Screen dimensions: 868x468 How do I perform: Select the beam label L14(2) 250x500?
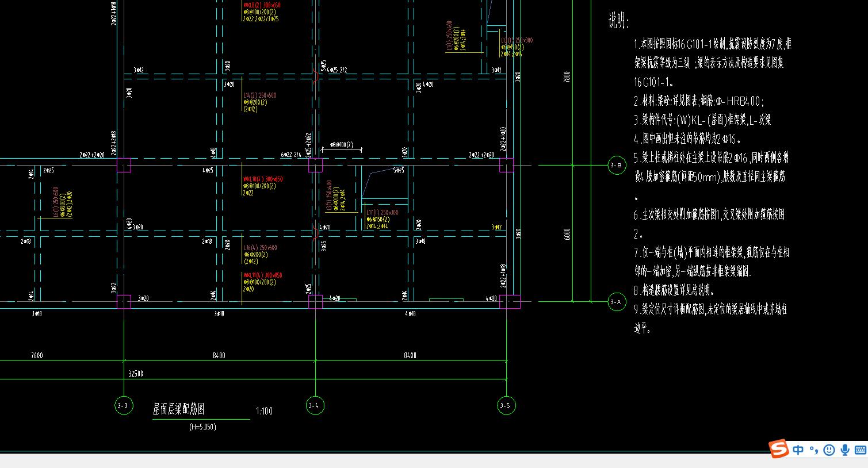coord(260,95)
